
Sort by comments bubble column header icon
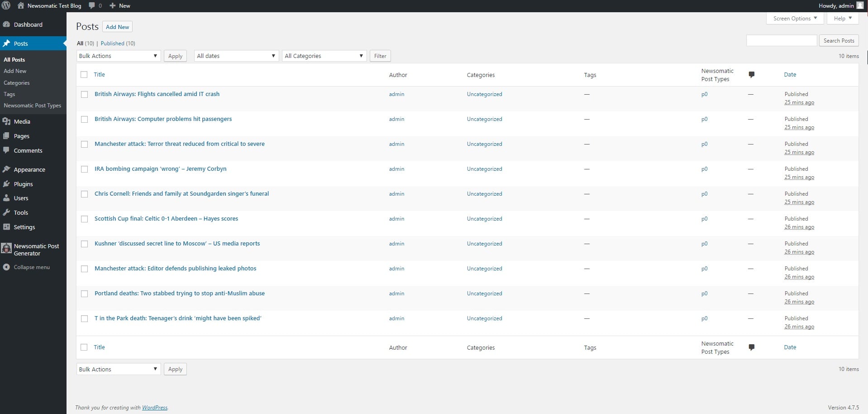[751, 75]
